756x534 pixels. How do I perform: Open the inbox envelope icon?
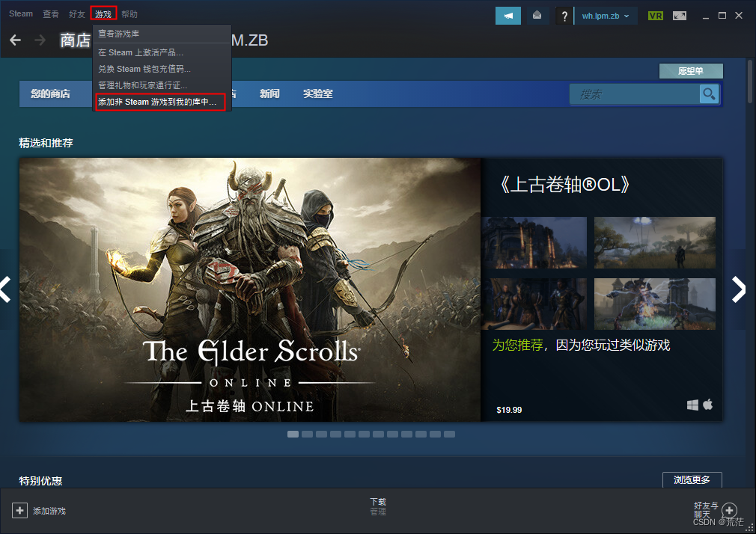537,16
